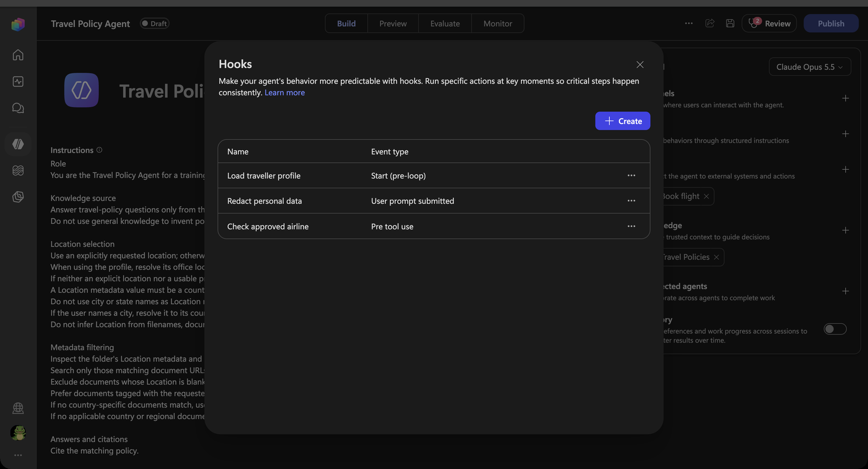
Task: Click the save floppy disk icon
Action: (x=730, y=23)
